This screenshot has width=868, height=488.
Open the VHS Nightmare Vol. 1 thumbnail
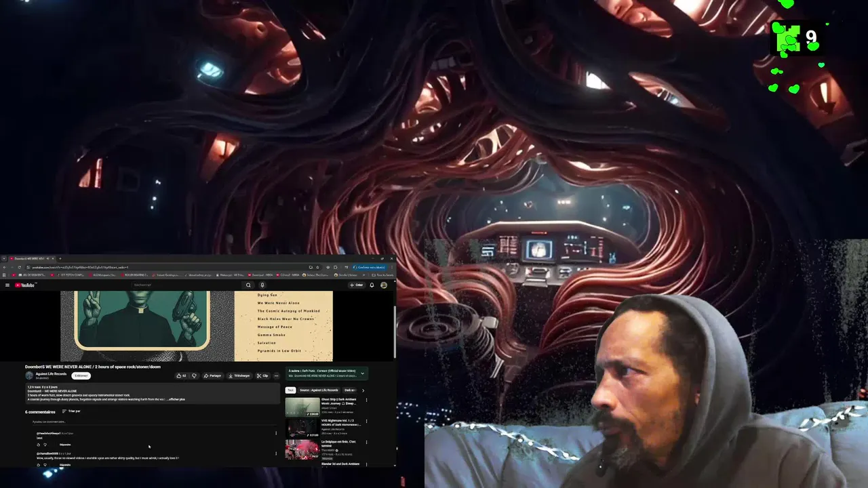pos(302,428)
